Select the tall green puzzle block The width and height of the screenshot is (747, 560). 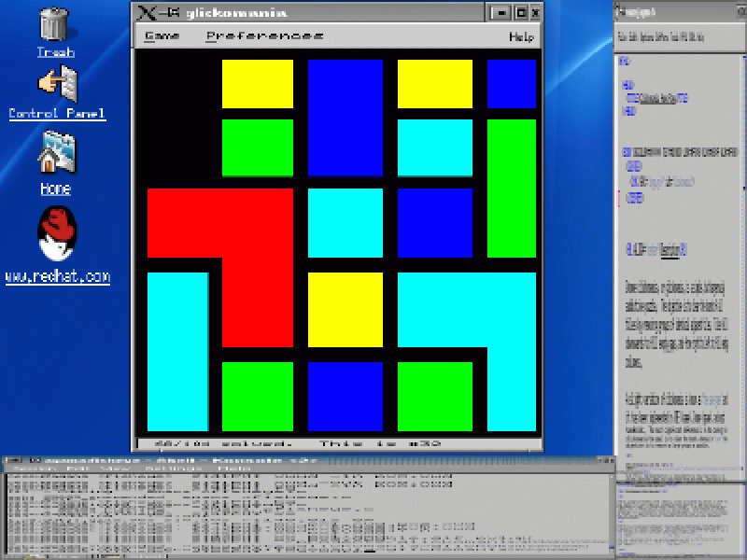tap(512, 187)
